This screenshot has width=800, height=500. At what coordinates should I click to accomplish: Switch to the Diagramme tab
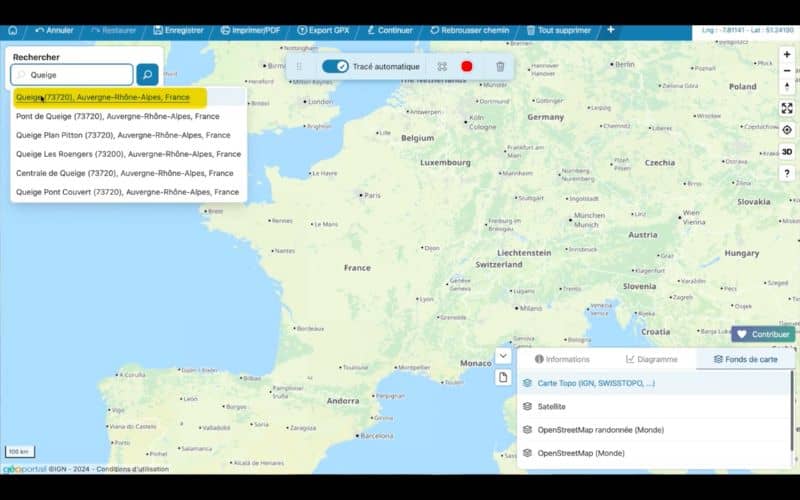tap(651, 359)
